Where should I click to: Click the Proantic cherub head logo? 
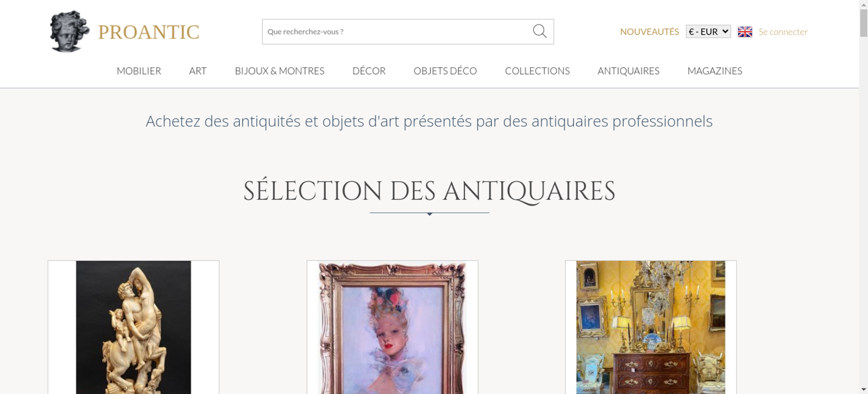point(69,32)
